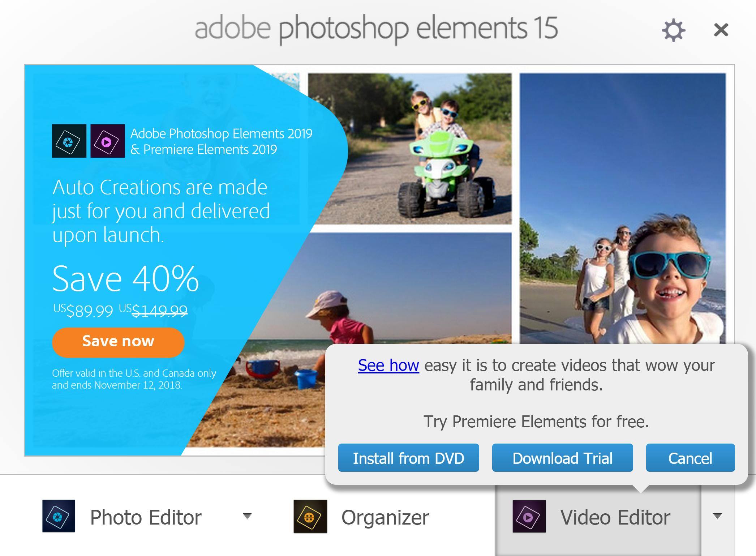The width and height of the screenshot is (756, 556).
Task: Click the beach sunglasses boy photo
Action: pyautogui.click(x=622, y=208)
